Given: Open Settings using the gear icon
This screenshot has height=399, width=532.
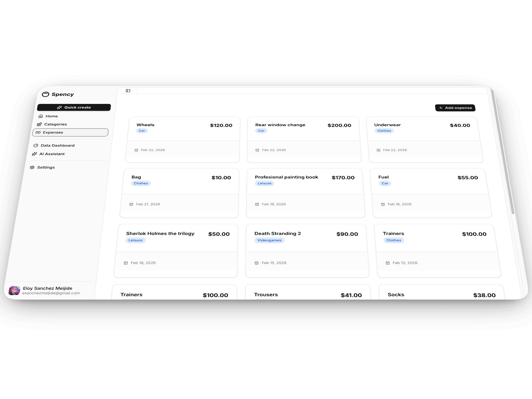Looking at the screenshot, I should click(x=32, y=167).
